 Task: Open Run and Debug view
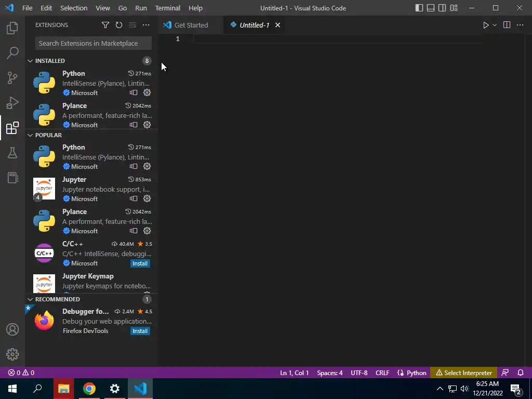pyautogui.click(x=12, y=103)
